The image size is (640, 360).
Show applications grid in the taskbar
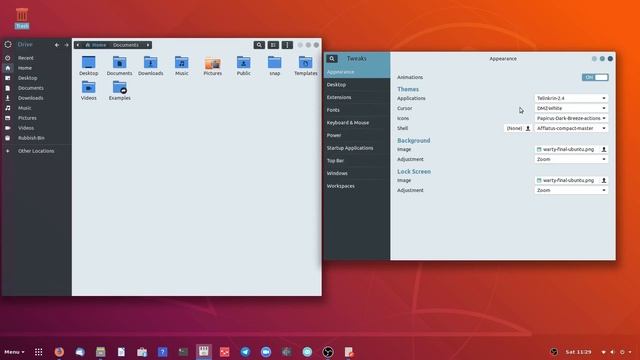pyautogui.click(x=39, y=352)
